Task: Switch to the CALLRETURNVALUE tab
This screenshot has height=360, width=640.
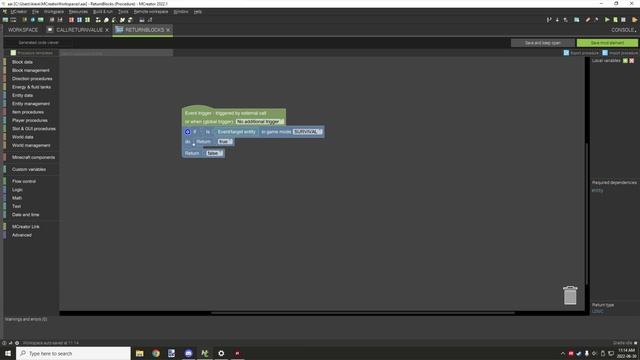Action: (79, 30)
